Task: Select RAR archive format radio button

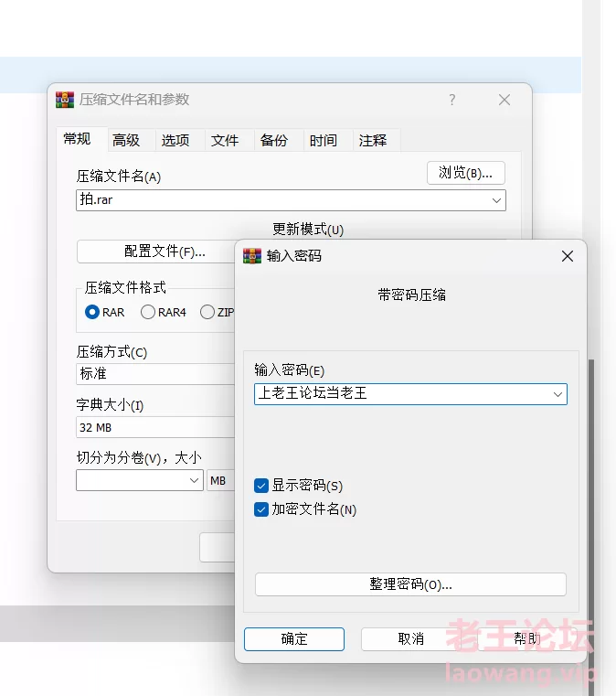Action: (x=91, y=312)
